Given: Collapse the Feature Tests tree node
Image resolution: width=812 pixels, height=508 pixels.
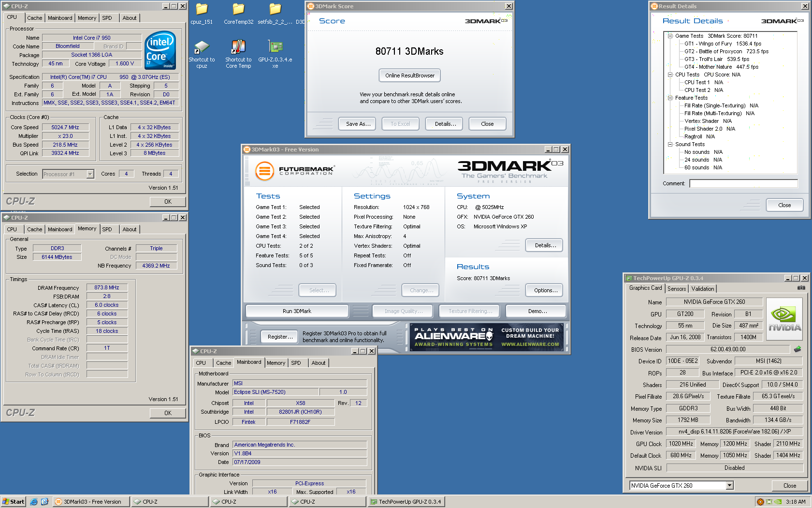Looking at the screenshot, I should [670, 98].
